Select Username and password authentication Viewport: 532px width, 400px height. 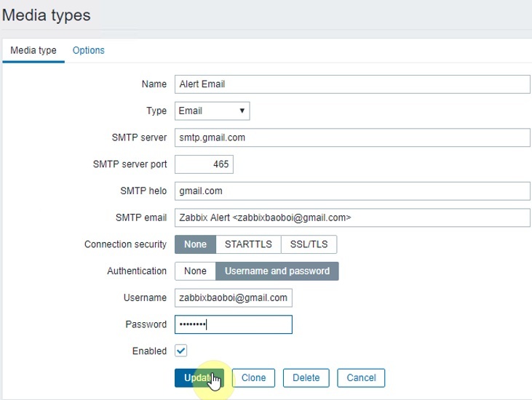click(x=277, y=271)
